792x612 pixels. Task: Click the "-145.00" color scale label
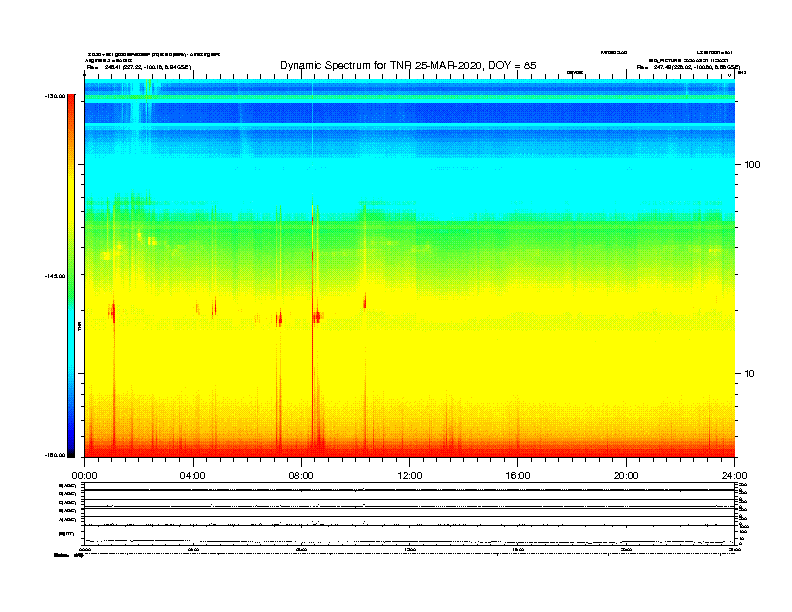coord(55,276)
